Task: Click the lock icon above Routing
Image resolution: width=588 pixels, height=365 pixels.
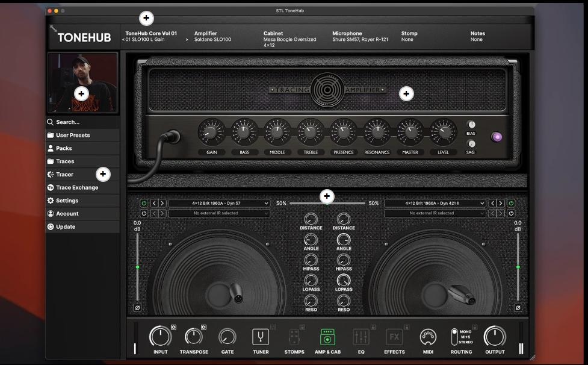Action: pos(475,327)
